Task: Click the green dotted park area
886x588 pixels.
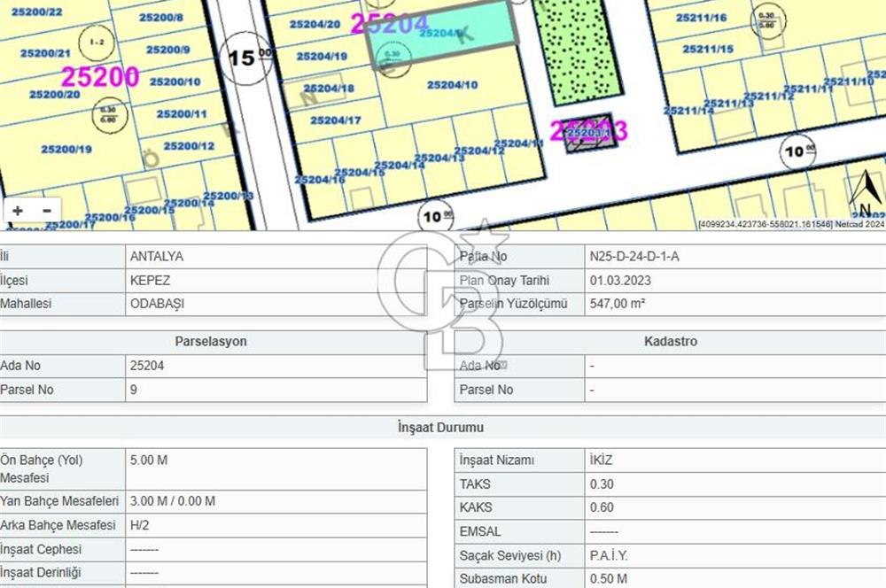Action: (578, 52)
